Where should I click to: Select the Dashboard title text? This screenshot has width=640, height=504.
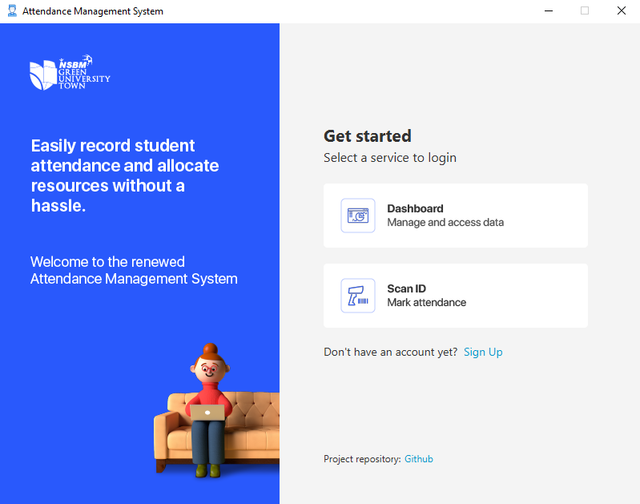[x=415, y=209]
